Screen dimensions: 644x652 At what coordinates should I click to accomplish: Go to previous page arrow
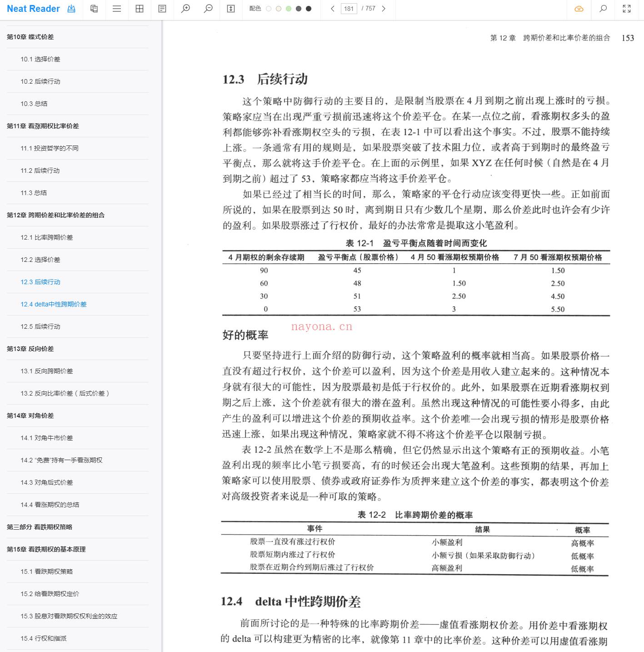(x=333, y=9)
